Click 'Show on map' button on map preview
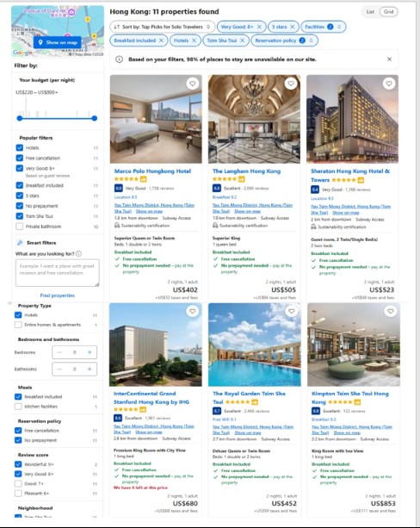This screenshot has height=528, width=420. 58,42
